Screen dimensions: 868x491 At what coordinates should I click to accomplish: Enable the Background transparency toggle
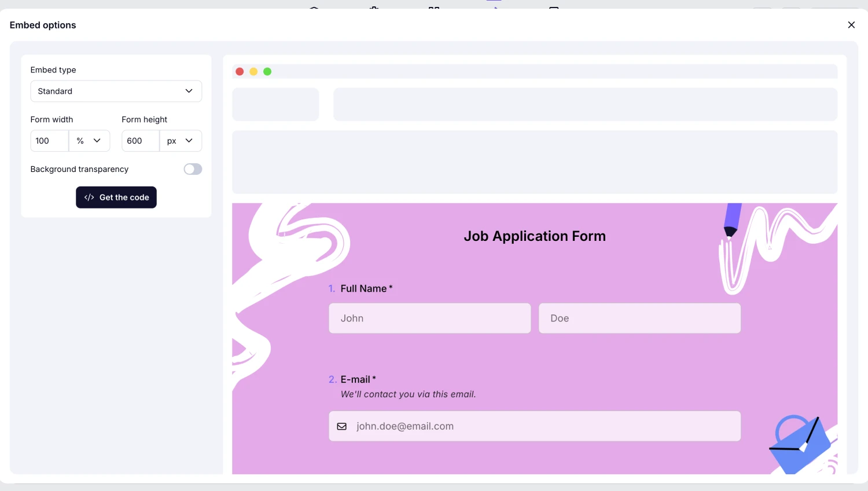193,169
